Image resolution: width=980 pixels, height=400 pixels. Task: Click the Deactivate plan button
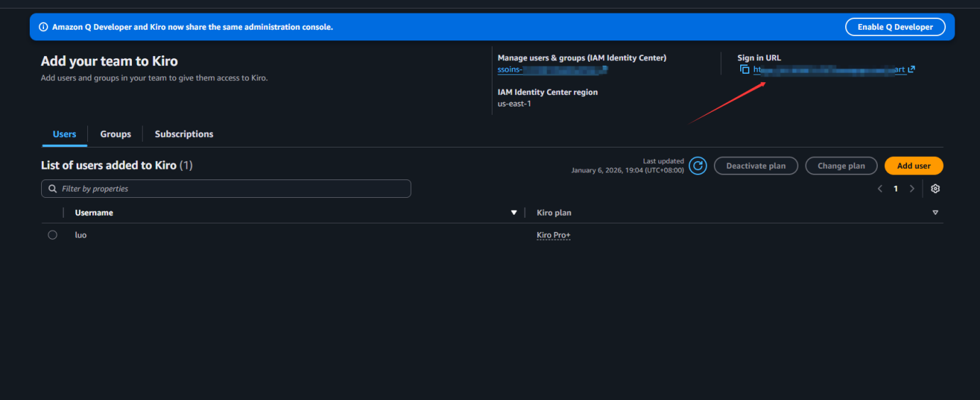(x=756, y=166)
